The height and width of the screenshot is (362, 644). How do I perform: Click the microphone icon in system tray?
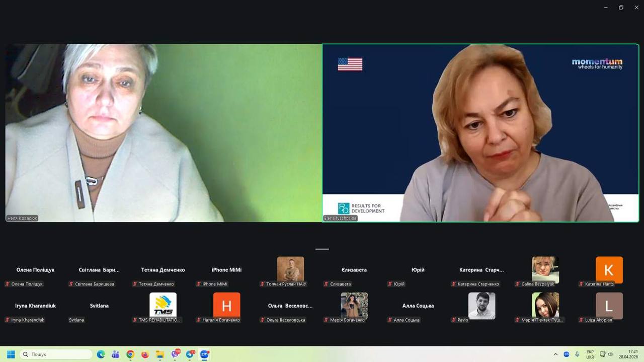(577, 354)
